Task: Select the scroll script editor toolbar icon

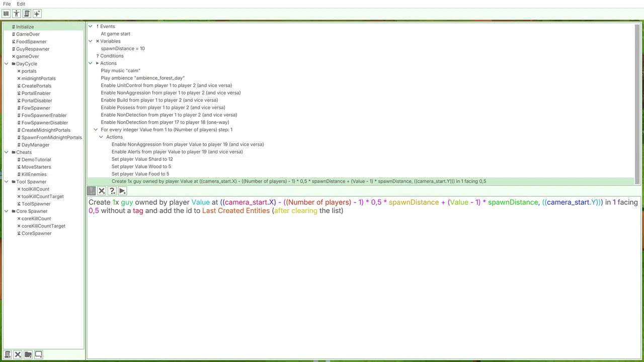Action: 27,14
